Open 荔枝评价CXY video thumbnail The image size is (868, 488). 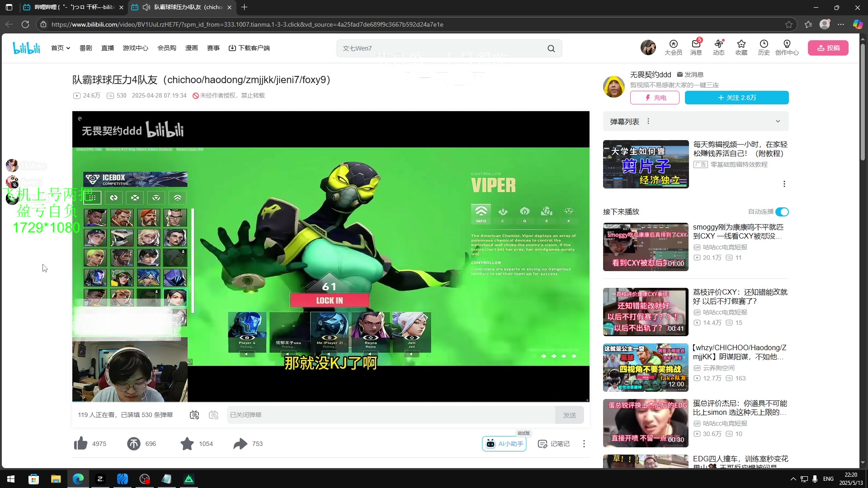click(x=646, y=312)
